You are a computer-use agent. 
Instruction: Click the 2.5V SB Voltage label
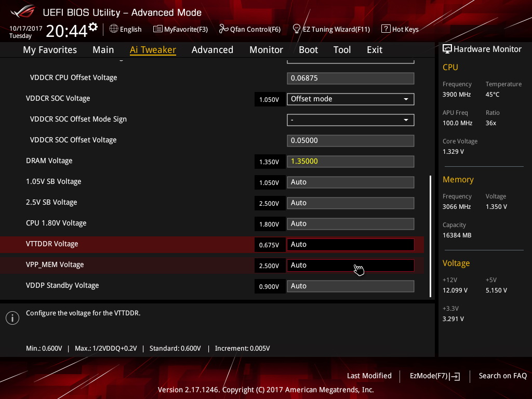(x=51, y=202)
